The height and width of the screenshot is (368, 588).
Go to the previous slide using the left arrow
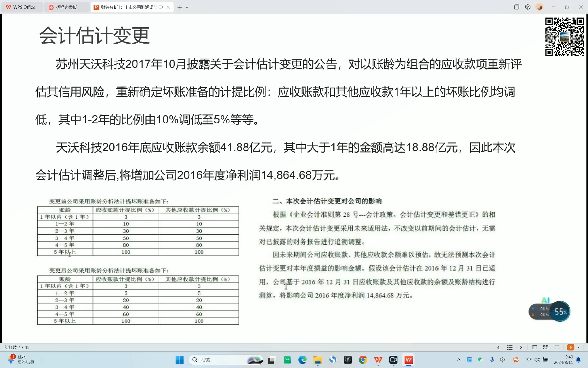pyautogui.click(x=499, y=347)
